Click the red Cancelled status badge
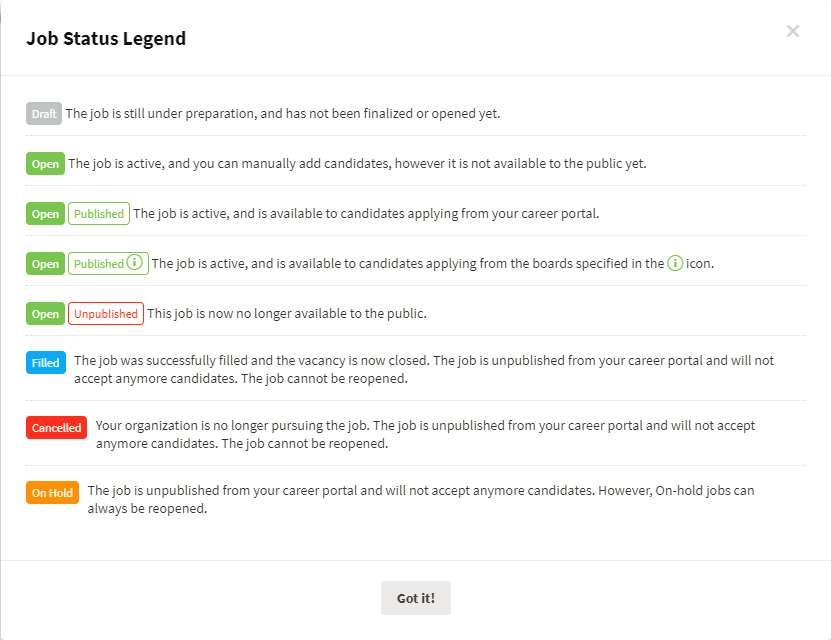This screenshot has height=640, width=831. point(56,428)
